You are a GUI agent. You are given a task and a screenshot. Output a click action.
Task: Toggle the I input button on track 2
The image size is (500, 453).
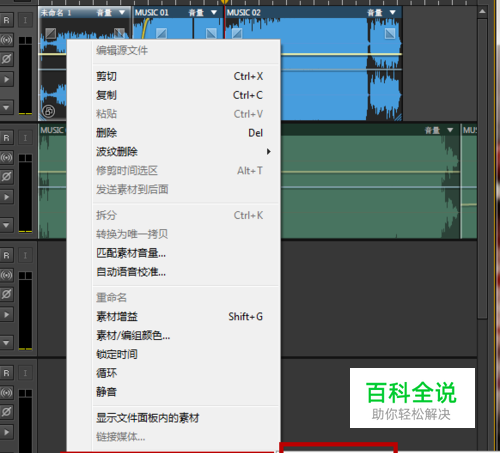25,138
